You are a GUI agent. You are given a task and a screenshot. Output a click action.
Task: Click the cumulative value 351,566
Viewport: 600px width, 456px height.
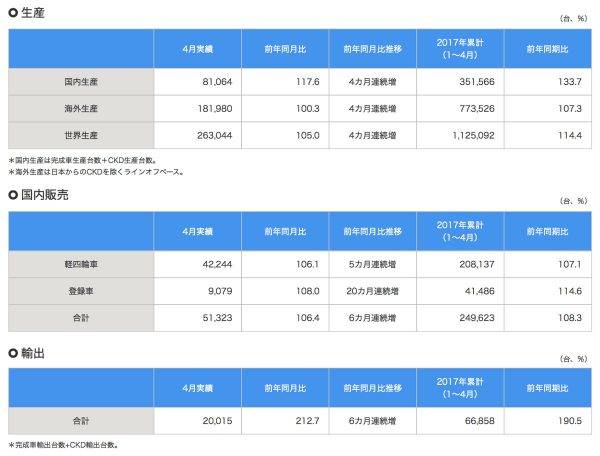[x=477, y=82]
